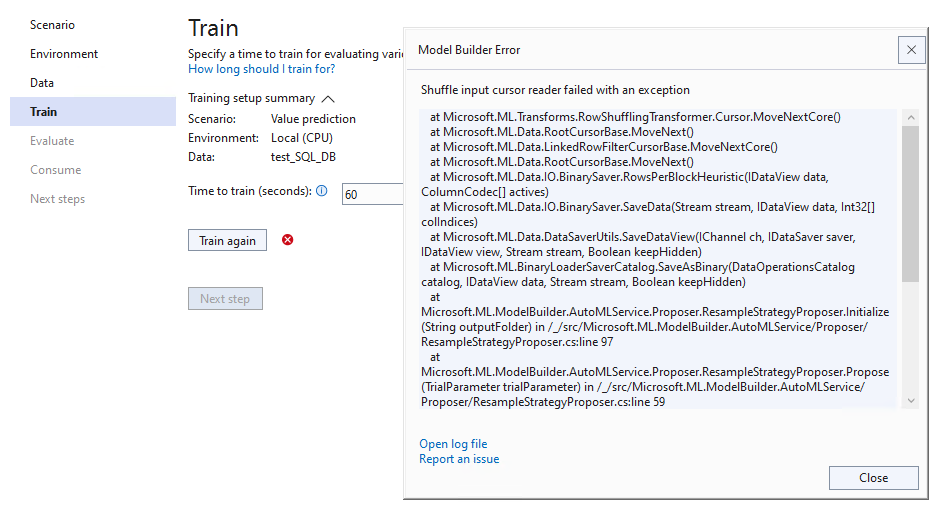Click the Next step button
This screenshot has width=938, height=507.
pos(225,299)
